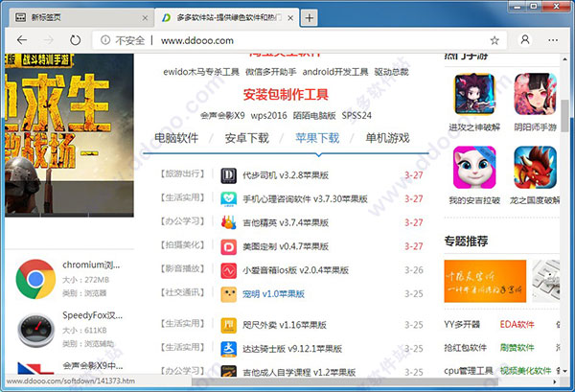
Task: Click the chromium browser logo
Action: point(35,279)
